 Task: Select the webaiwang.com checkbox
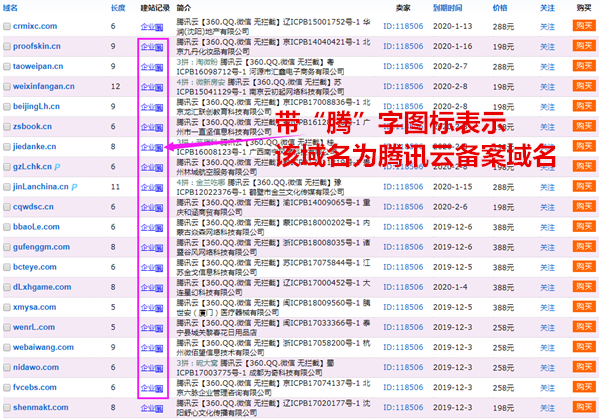pos(7,347)
